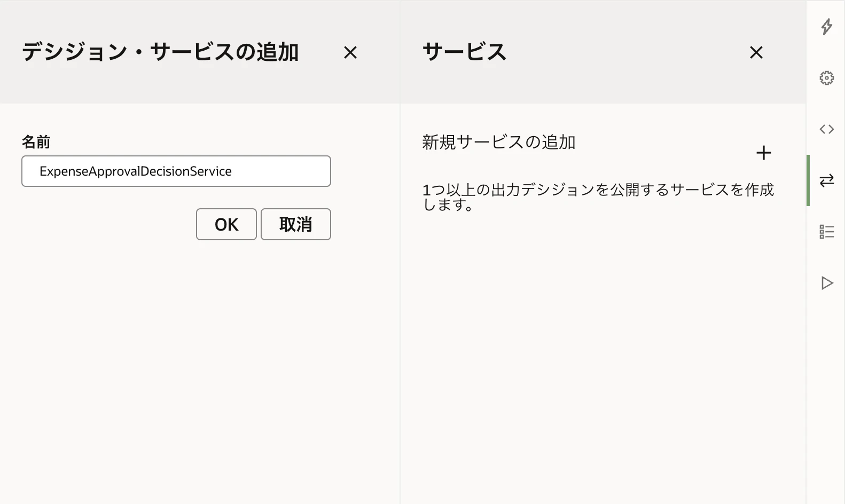Cancel using the 取消 button
The height and width of the screenshot is (504, 845).
point(296,224)
